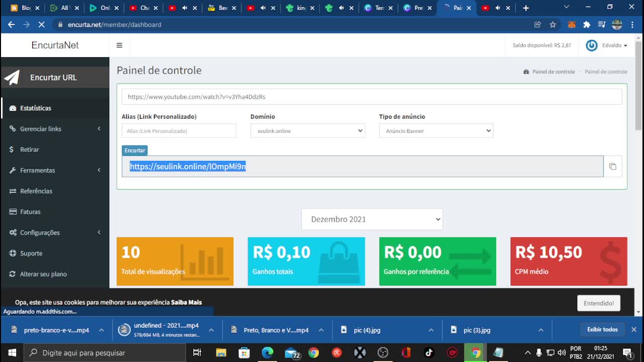644x362 pixels.
Task: Expand the Gerenciar links submenu
Action: pos(99,129)
